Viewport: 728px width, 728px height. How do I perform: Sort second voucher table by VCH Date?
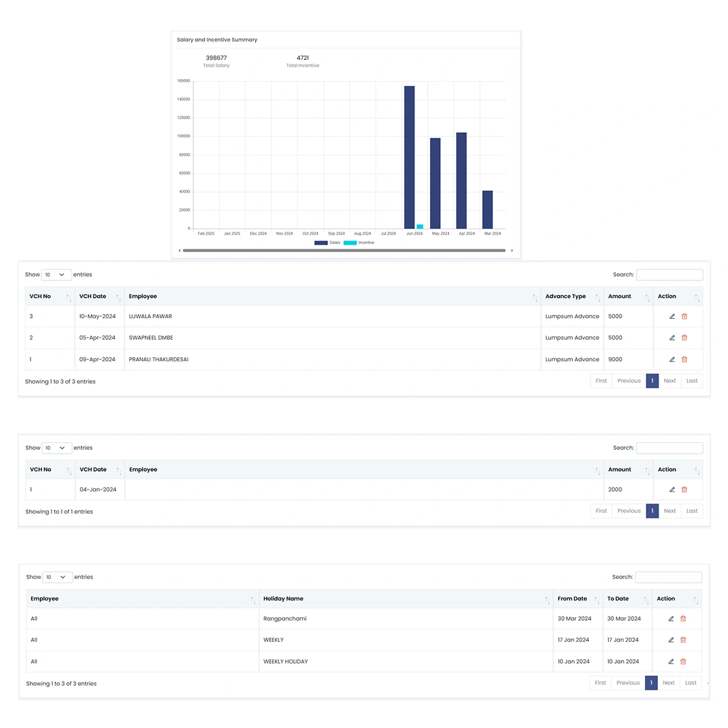[100, 469]
